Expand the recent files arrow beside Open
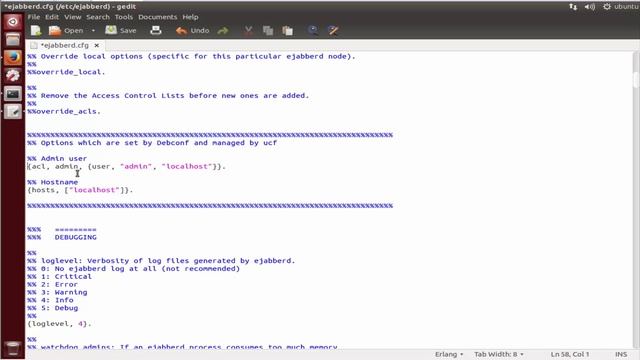The image size is (640, 360). (x=93, y=31)
